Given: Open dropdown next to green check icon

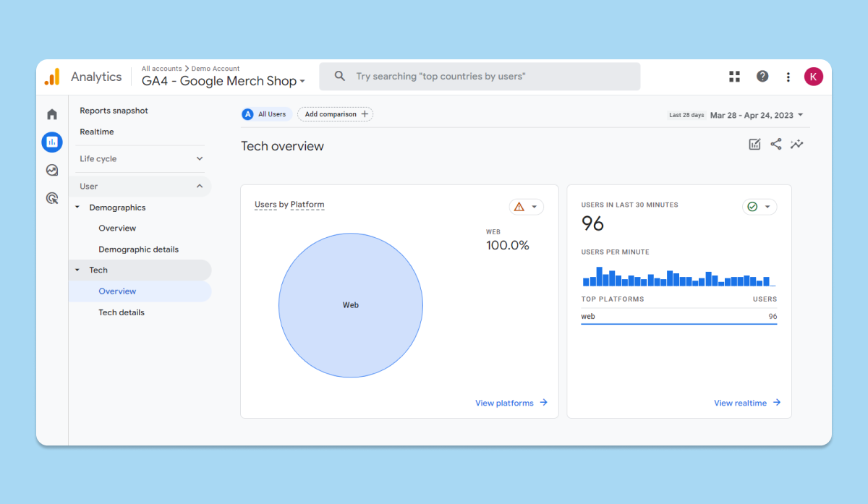Looking at the screenshot, I should [768, 207].
